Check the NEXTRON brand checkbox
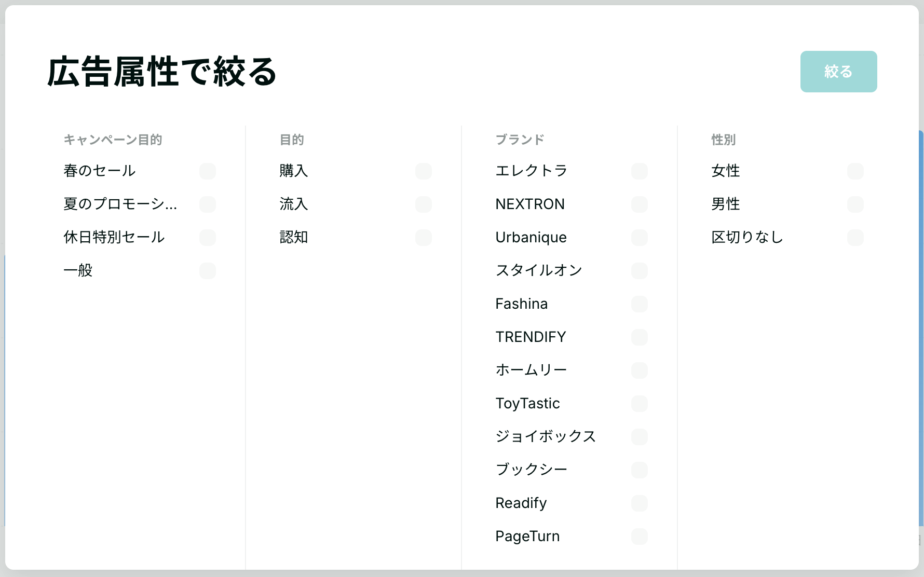The width and height of the screenshot is (924, 577). [x=640, y=204]
